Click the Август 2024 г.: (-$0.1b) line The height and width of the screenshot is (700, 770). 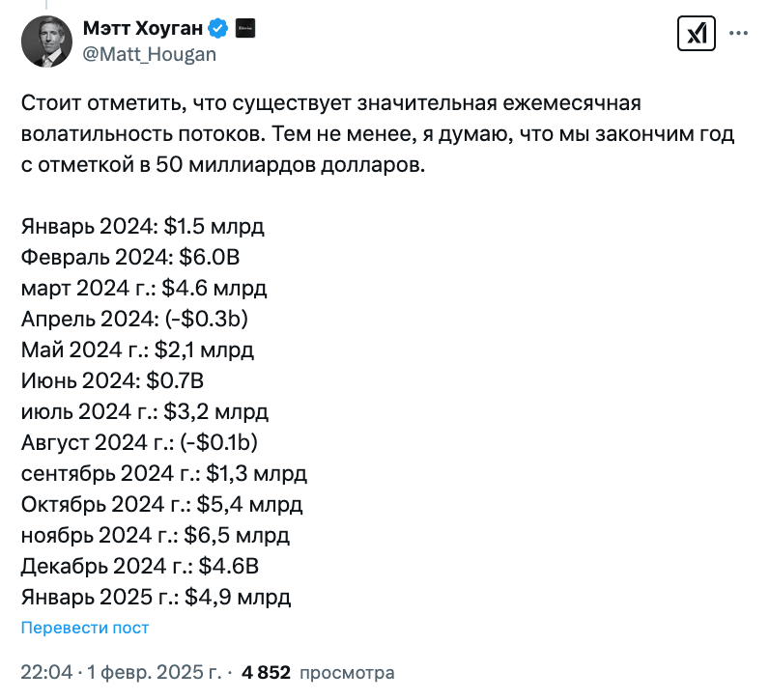coord(139,443)
